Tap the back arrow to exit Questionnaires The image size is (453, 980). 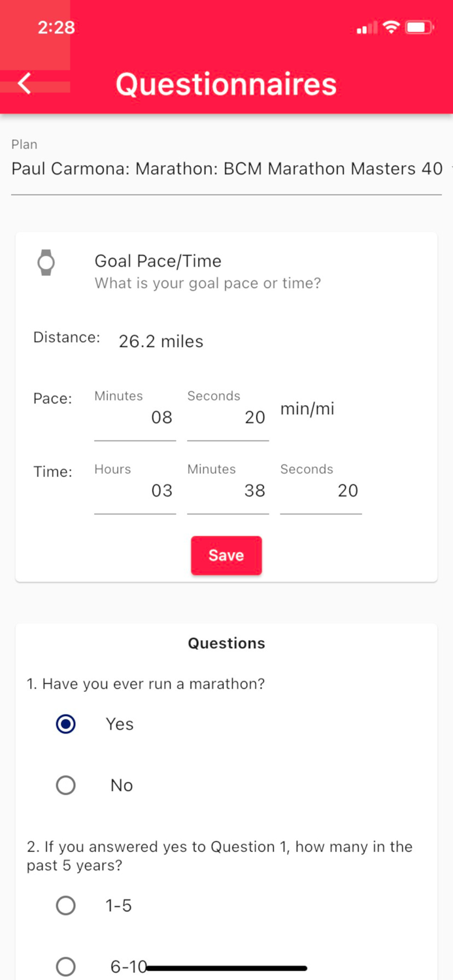pos(24,84)
